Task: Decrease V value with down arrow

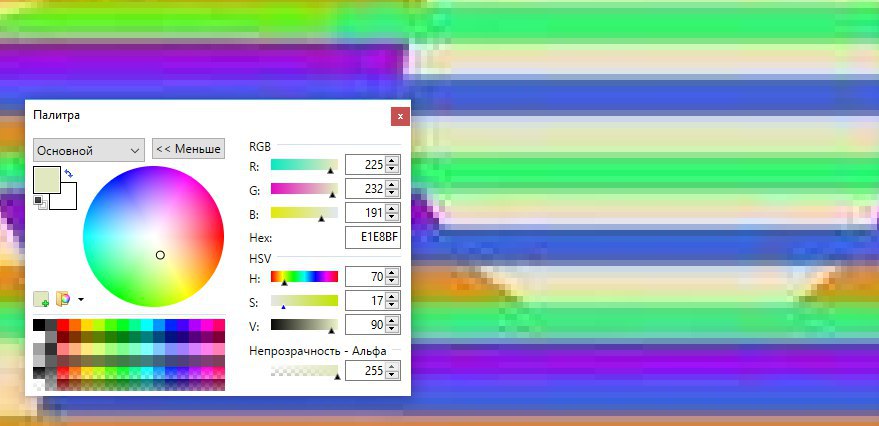Action: [x=392, y=330]
